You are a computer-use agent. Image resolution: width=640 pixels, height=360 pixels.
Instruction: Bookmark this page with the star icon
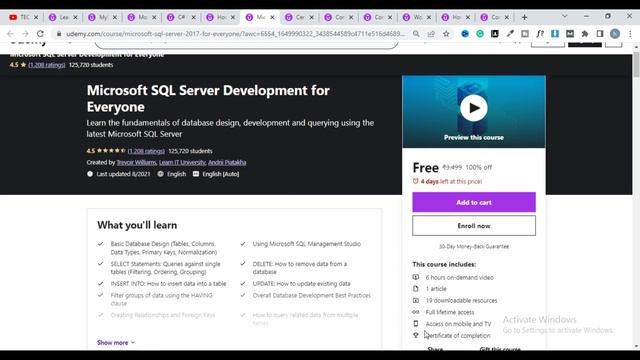click(x=446, y=34)
